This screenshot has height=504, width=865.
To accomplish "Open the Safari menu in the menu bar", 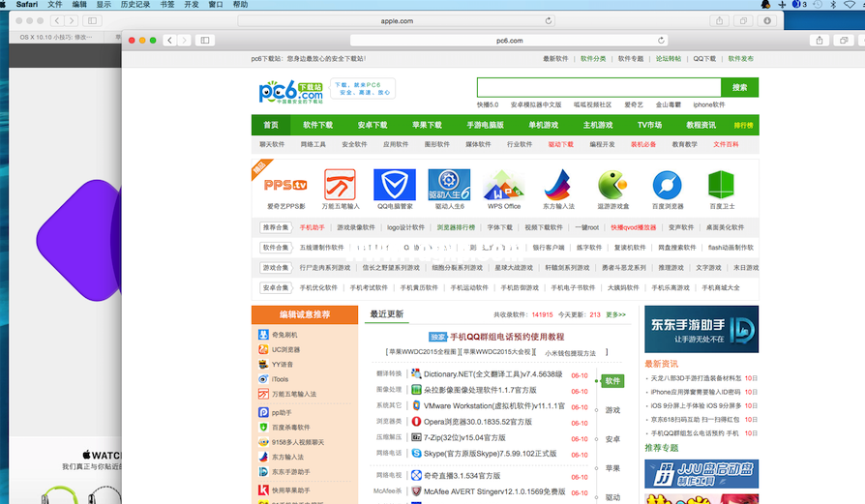I will coord(27,5).
